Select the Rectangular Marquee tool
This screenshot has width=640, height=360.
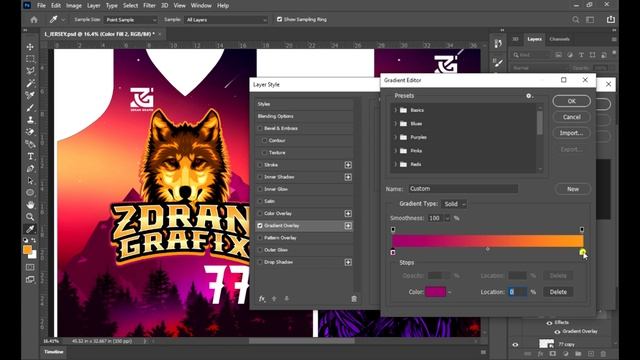[30, 59]
